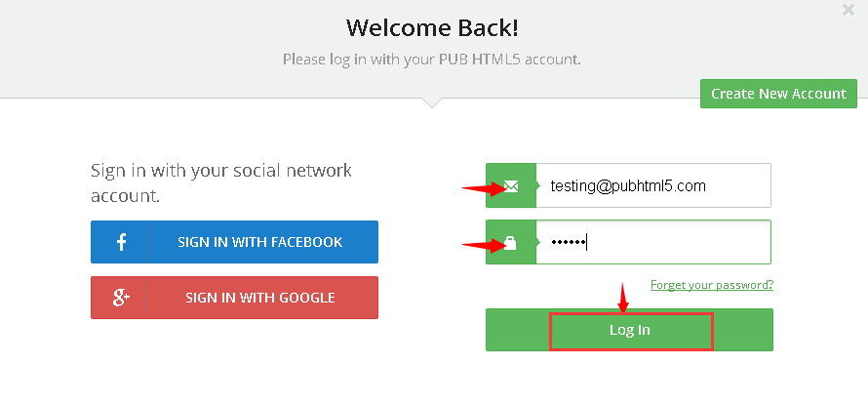Click the Google+ 'g+' logo icon
Screen dimensions: 868x403
point(121,298)
